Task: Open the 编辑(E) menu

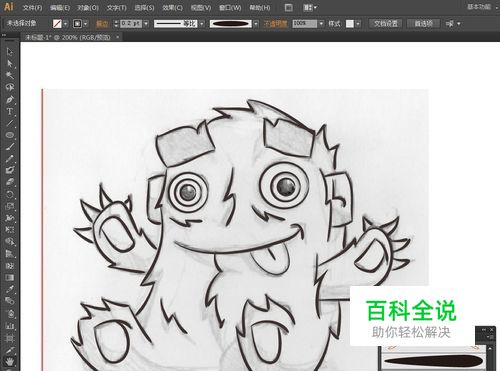Action: click(60, 7)
